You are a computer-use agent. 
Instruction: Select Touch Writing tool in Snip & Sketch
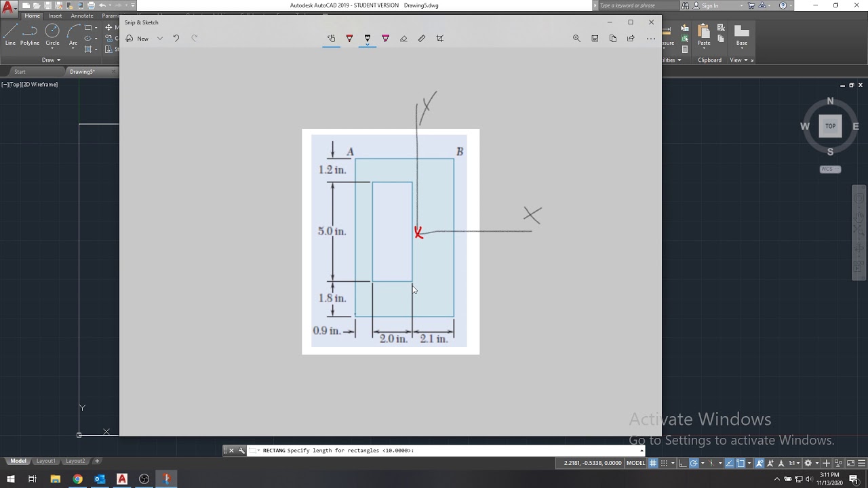point(331,39)
